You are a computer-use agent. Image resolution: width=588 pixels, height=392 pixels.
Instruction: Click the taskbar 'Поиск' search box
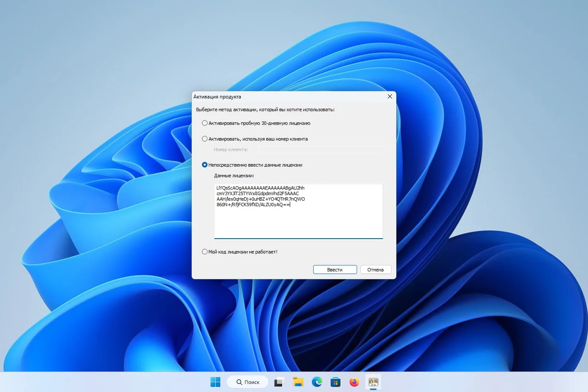point(248,382)
